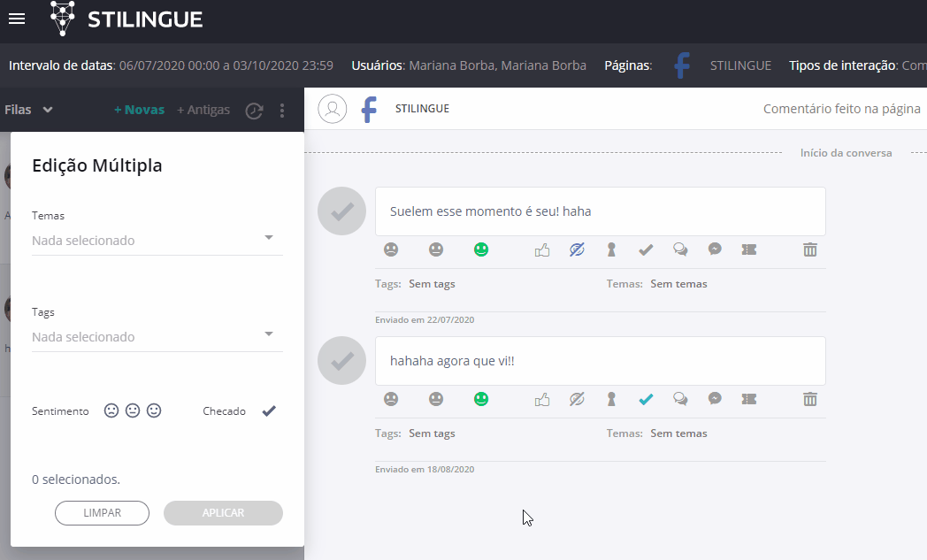Click 'Sem temas' under the Suelem comment
Image resolution: width=927 pixels, height=560 pixels.
click(678, 284)
